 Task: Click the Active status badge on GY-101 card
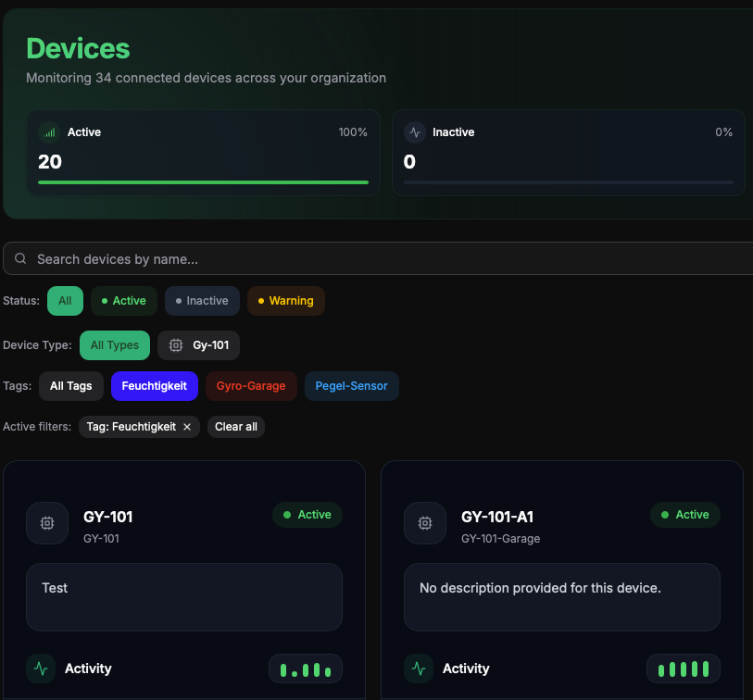coord(307,515)
